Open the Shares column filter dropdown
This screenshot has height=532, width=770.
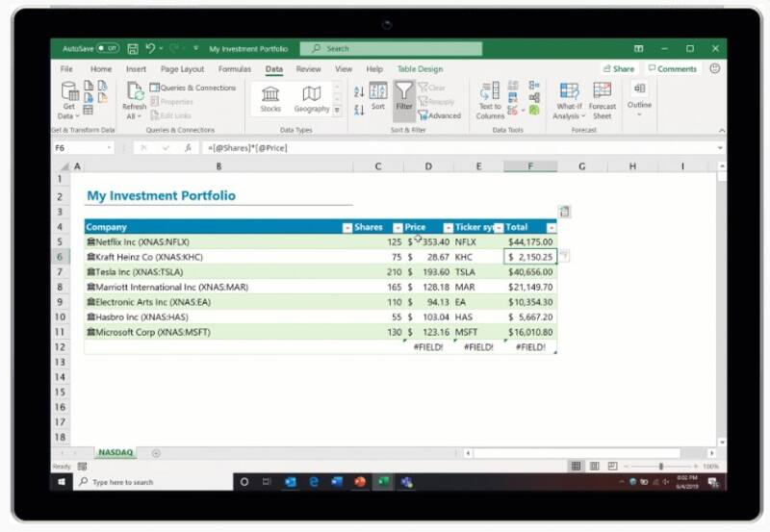398,228
